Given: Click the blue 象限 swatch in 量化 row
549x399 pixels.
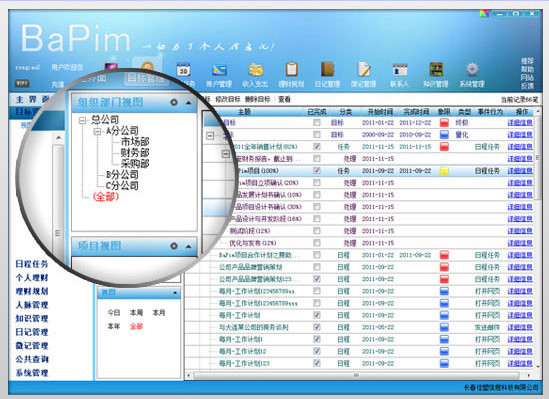Looking at the screenshot, I should [x=444, y=135].
